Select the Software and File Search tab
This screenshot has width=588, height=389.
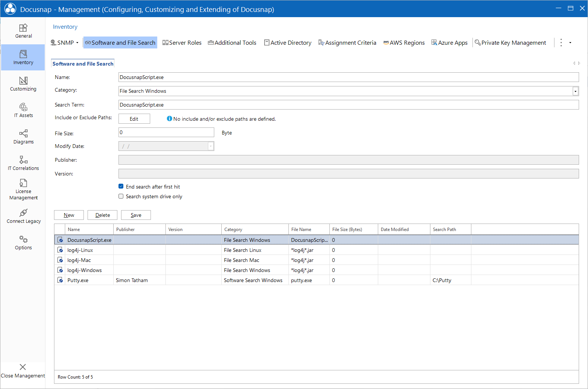point(83,64)
